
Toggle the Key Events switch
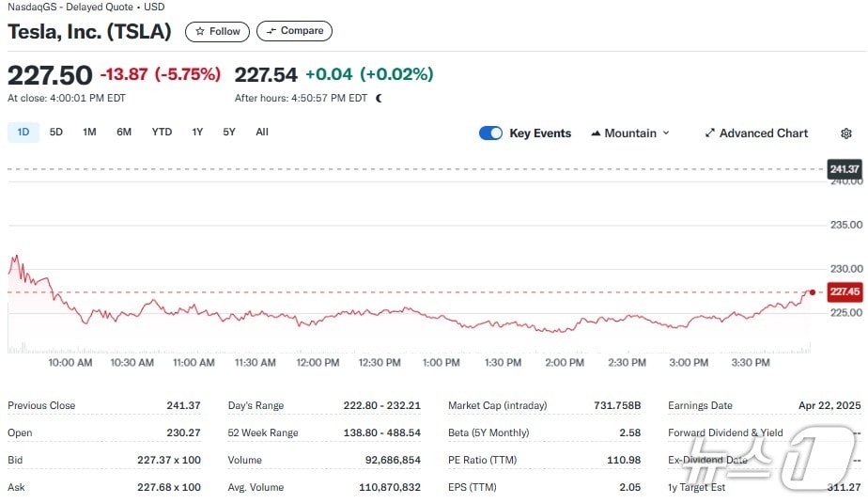490,134
